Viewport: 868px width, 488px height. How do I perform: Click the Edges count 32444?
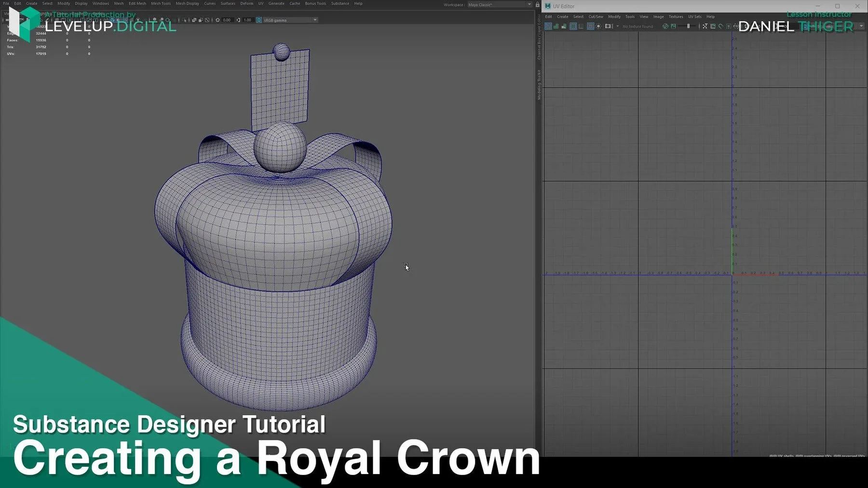coord(41,33)
